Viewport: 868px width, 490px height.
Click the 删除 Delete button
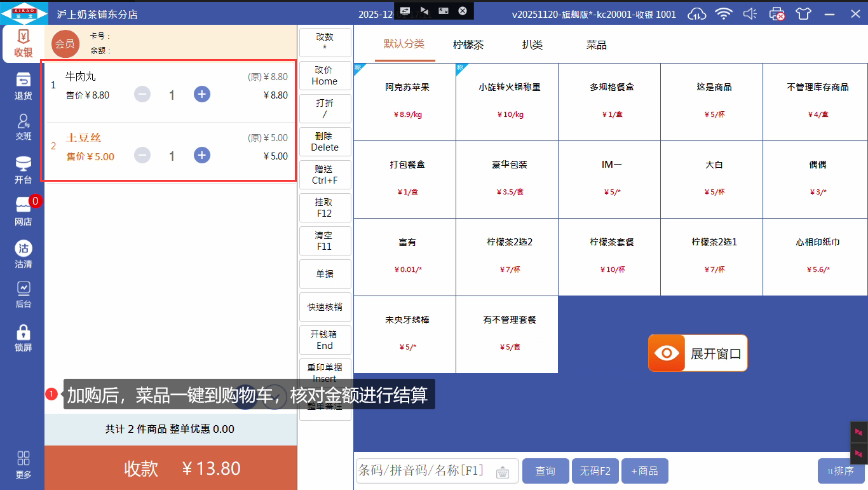point(325,141)
